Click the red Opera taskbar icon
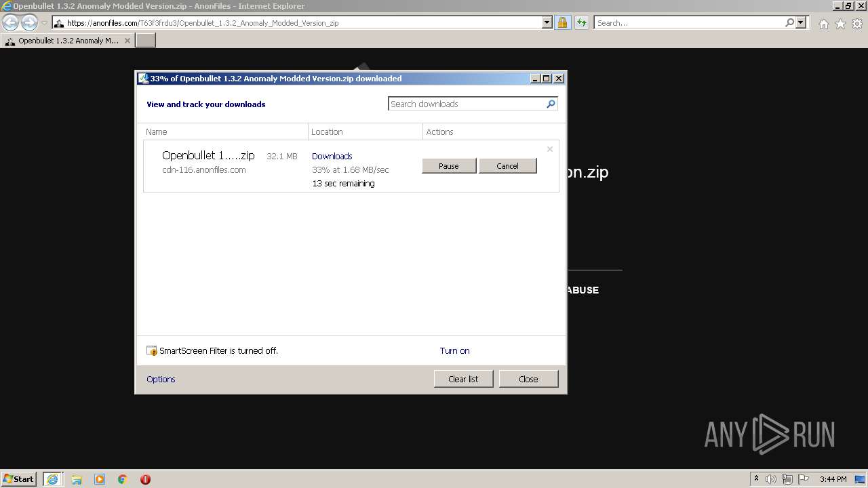The width and height of the screenshot is (868, 488). (145, 479)
